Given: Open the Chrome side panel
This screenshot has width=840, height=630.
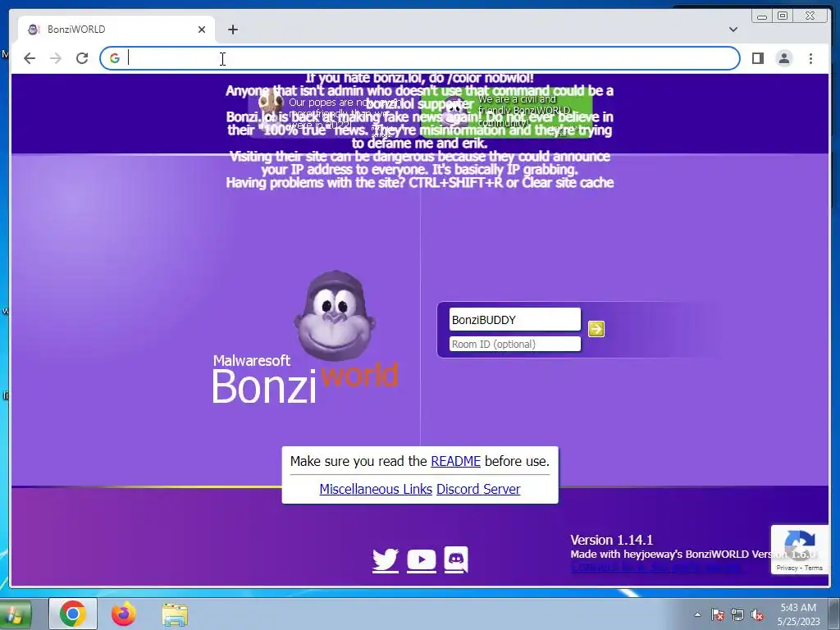Looking at the screenshot, I should 757,58.
